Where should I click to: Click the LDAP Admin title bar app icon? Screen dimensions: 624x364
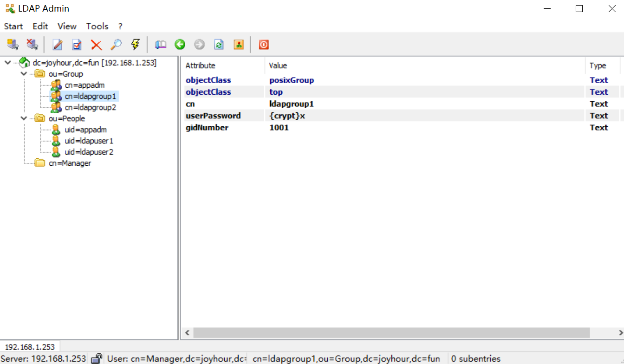[x=10, y=8]
